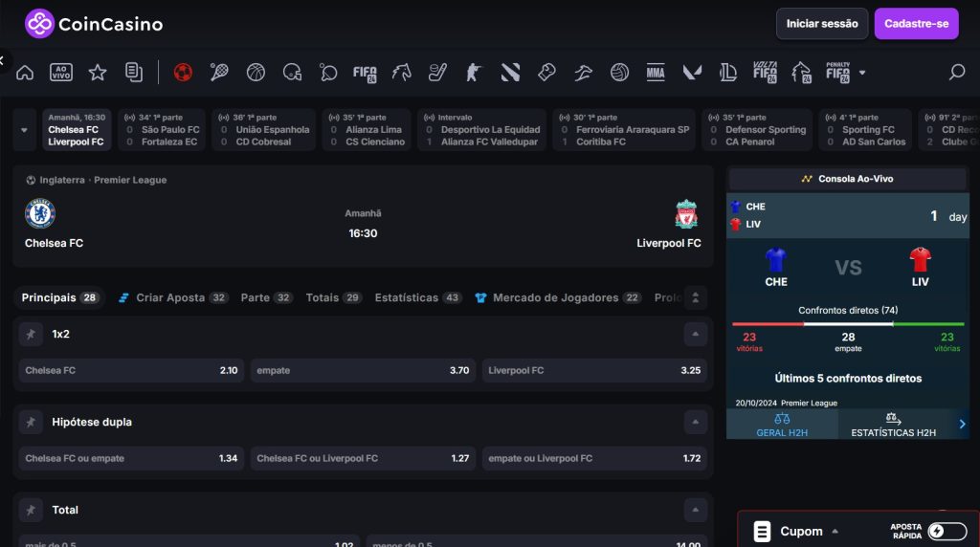Open São Paulo FC vs Fortaleza match
The height and width of the screenshot is (547, 980).
point(162,130)
